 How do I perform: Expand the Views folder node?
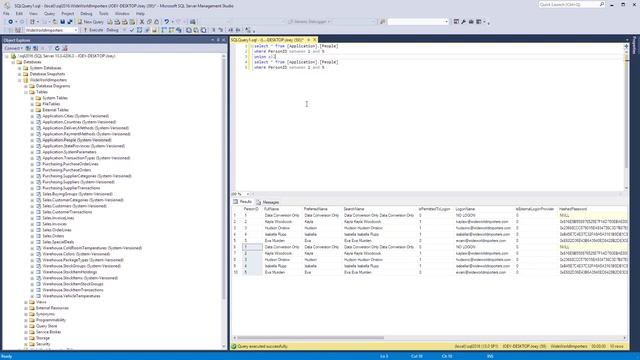[x=26, y=302]
